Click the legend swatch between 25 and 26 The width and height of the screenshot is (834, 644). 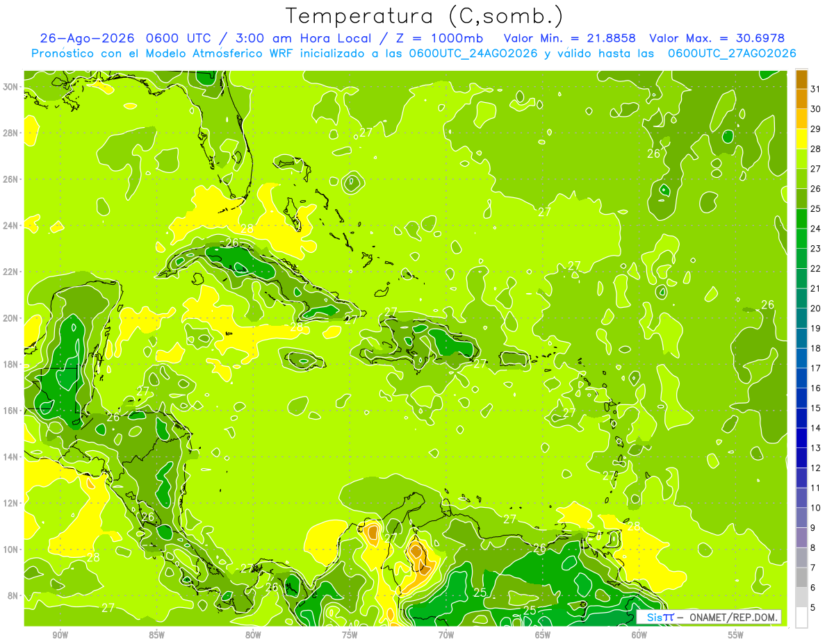pyautogui.click(x=801, y=199)
